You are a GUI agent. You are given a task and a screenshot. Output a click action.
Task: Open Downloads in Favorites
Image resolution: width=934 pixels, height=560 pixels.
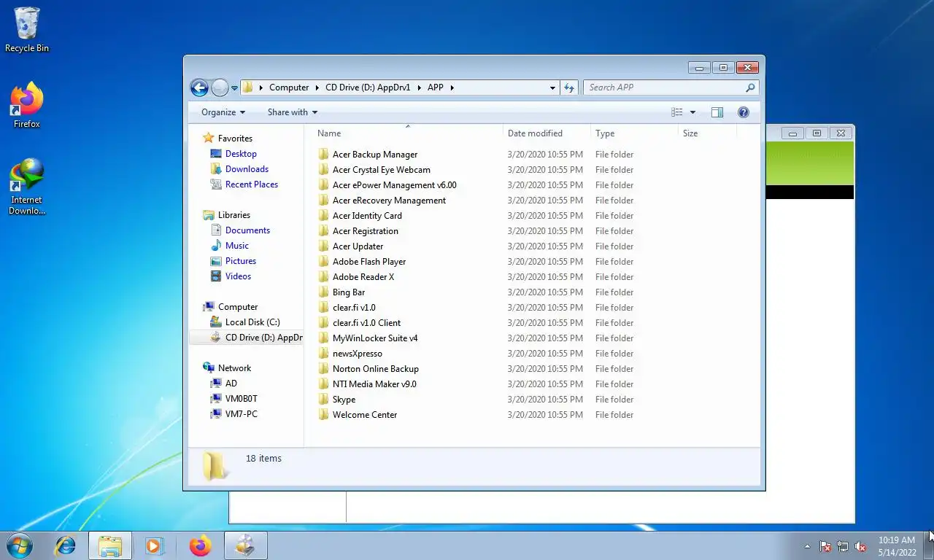coord(247,169)
